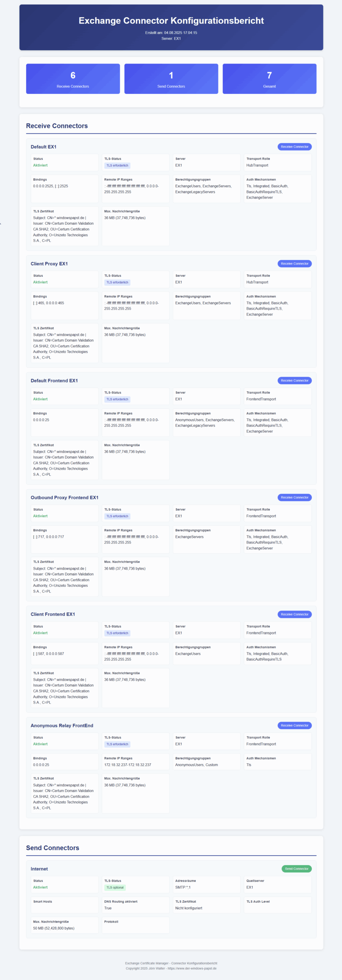
Task: Click the Gesamt total card showing 7
Action: pyautogui.click(x=269, y=79)
